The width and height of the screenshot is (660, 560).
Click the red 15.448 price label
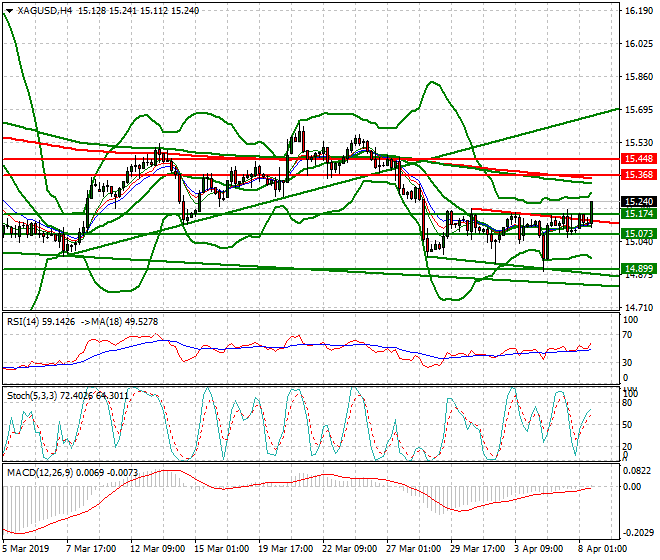click(x=639, y=159)
